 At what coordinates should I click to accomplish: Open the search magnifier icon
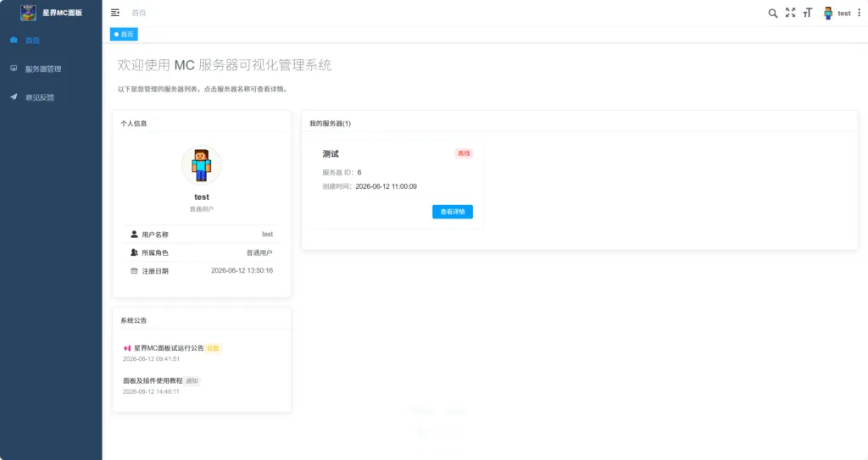tap(773, 14)
